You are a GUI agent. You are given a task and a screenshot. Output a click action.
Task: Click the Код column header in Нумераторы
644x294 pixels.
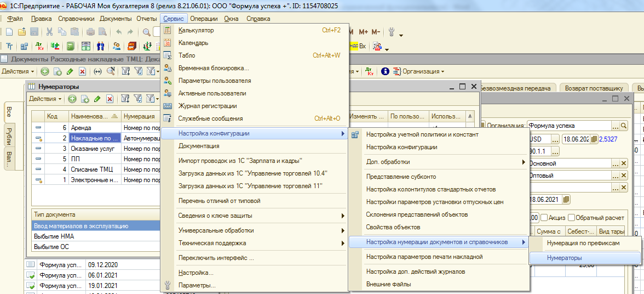(x=53, y=116)
